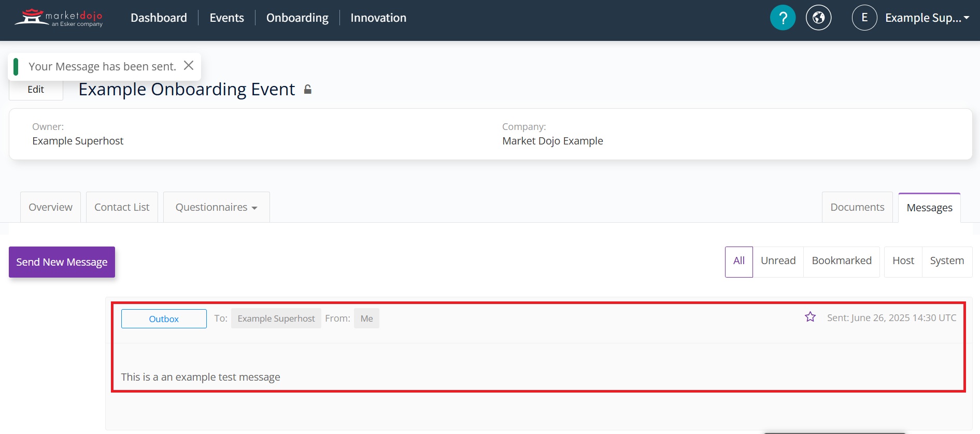
Task: Open Dashboard in top navigation
Action: pyautogui.click(x=159, y=18)
